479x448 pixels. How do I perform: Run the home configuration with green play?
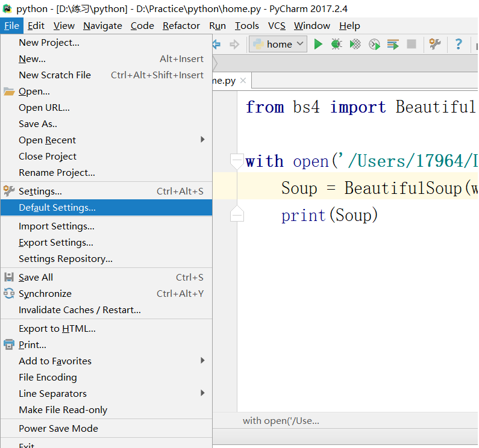tap(318, 44)
